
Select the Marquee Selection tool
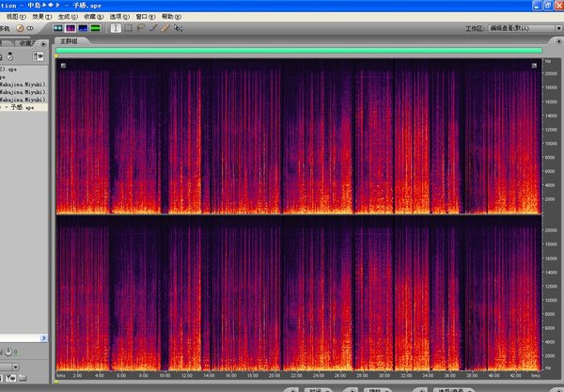[x=128, y=28]
